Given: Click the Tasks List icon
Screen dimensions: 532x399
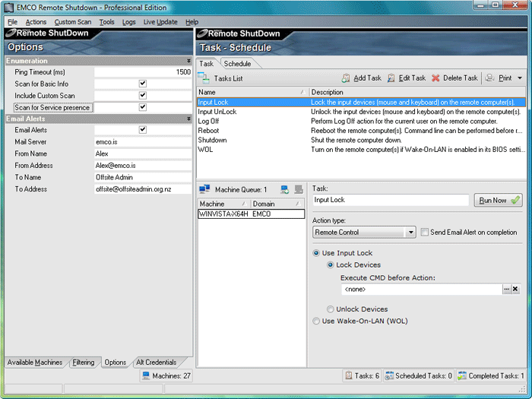Looking at the screenshot, I should [204, 78].
